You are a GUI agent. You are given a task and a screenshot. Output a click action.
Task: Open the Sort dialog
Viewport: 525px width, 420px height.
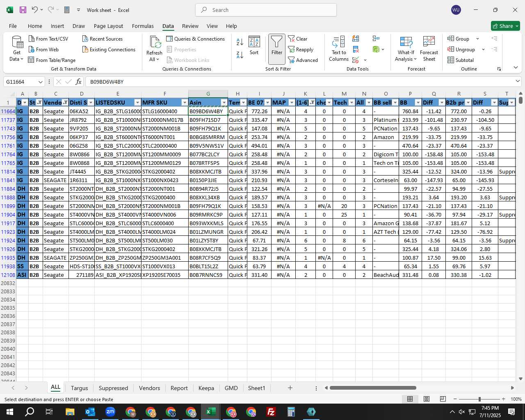pos(254,46)
